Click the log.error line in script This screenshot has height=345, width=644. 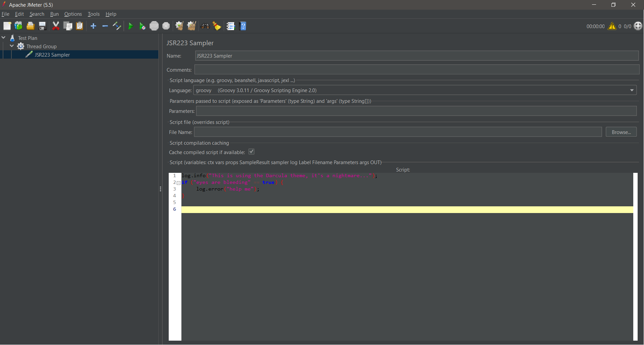228,189
